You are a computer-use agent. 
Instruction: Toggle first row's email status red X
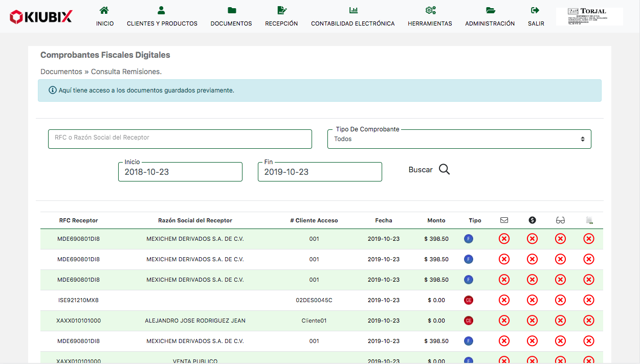pyautogui.click(x=504, y=239)
